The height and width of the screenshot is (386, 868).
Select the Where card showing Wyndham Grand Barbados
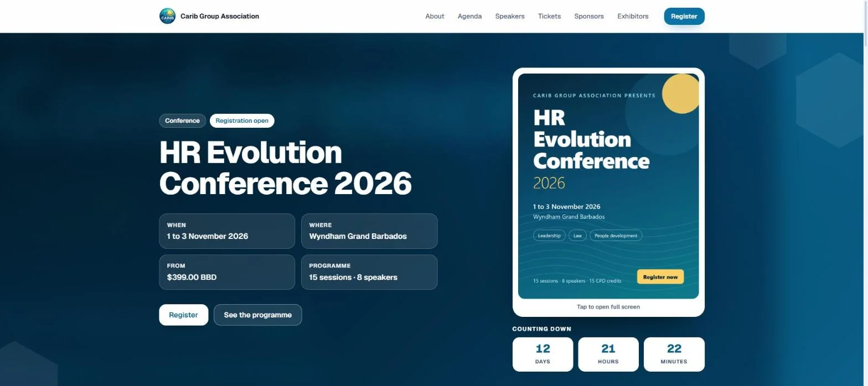[369, 231]
